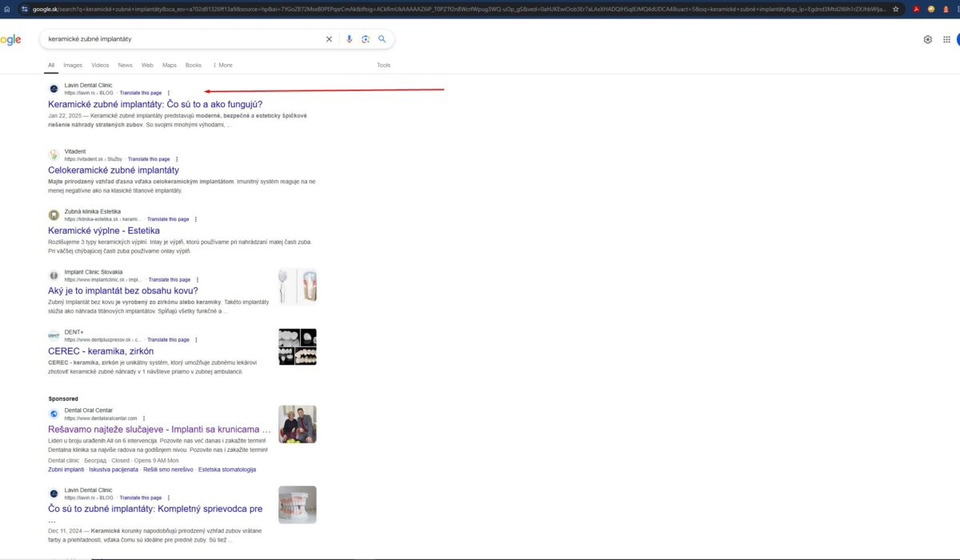Click the DENT+ result thumbnail image
Viewport: 960px width, 560px height.
click(297, 347)
